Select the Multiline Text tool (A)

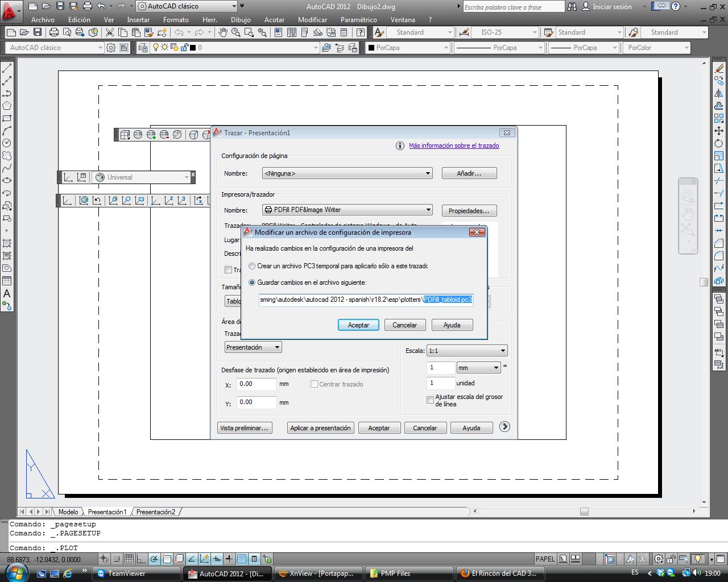tap(7, 293)
